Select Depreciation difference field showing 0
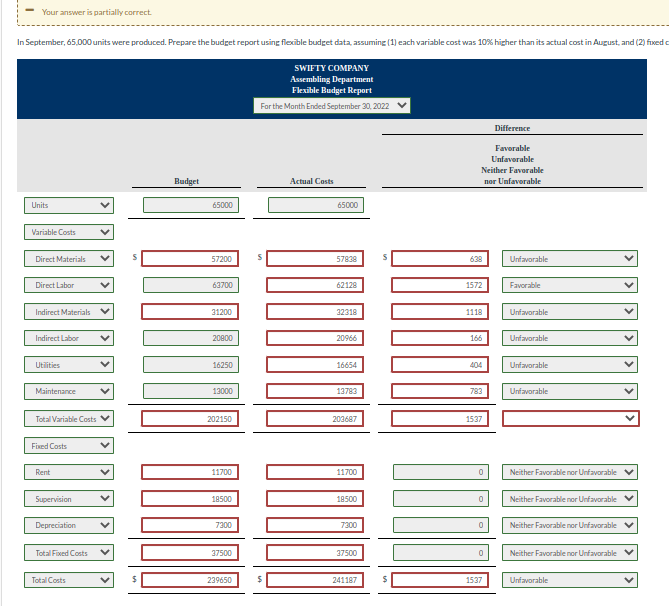Image resolution: width=669 pixels, height=606 pixels. click(x=441, y=525)
